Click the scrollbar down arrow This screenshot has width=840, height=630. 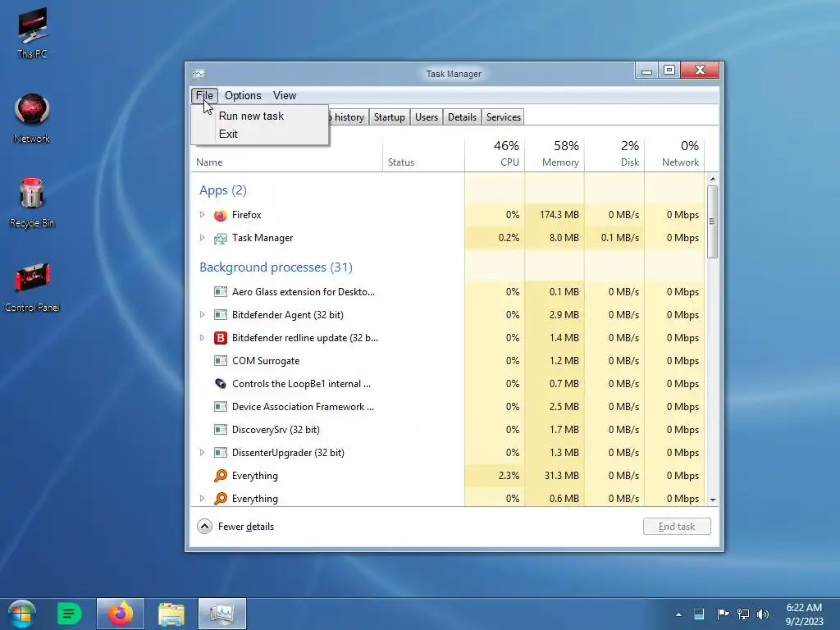pyautogui.click(x=713, y=500)
